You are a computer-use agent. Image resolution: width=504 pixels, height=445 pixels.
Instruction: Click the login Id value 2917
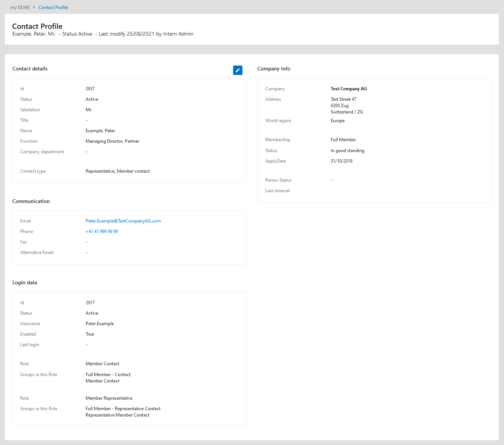point(90,303)
